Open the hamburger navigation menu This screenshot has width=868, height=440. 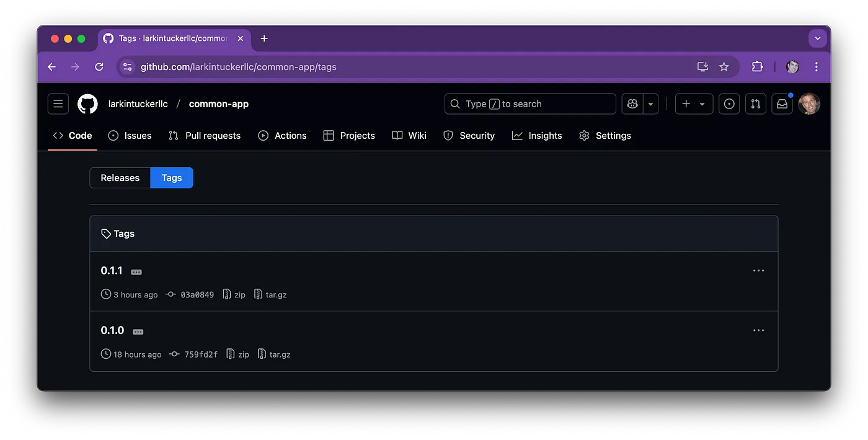click(x=58, y=104)
